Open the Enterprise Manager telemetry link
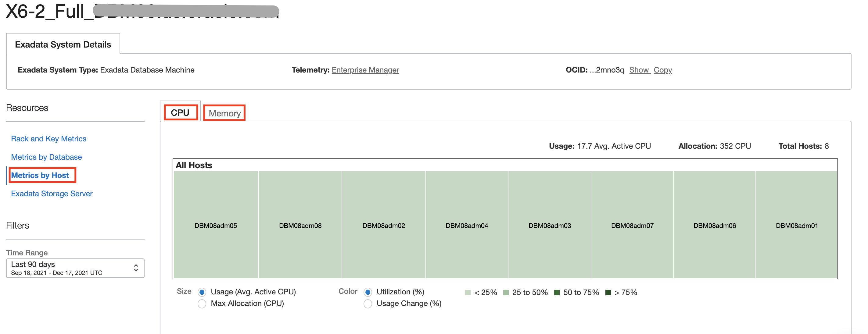The image size is (868, 334). click(365, 70)
